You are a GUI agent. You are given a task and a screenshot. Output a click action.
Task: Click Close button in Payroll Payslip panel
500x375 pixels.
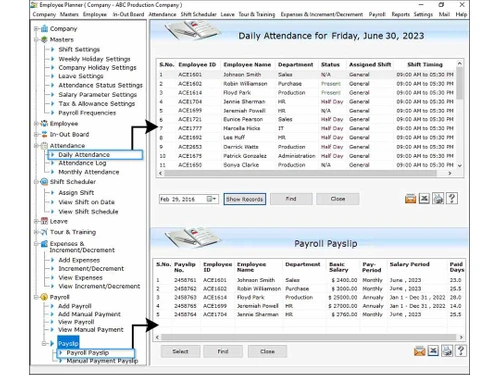[267, 351]
